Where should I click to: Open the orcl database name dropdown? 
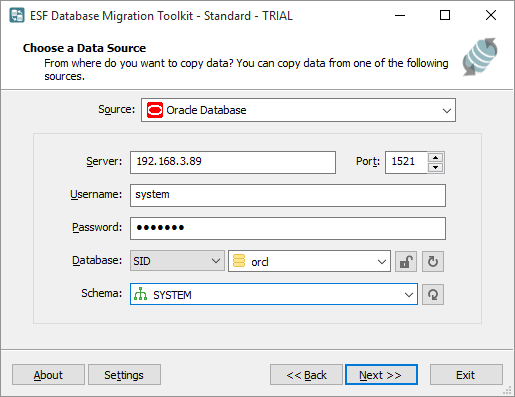point(309,261)
